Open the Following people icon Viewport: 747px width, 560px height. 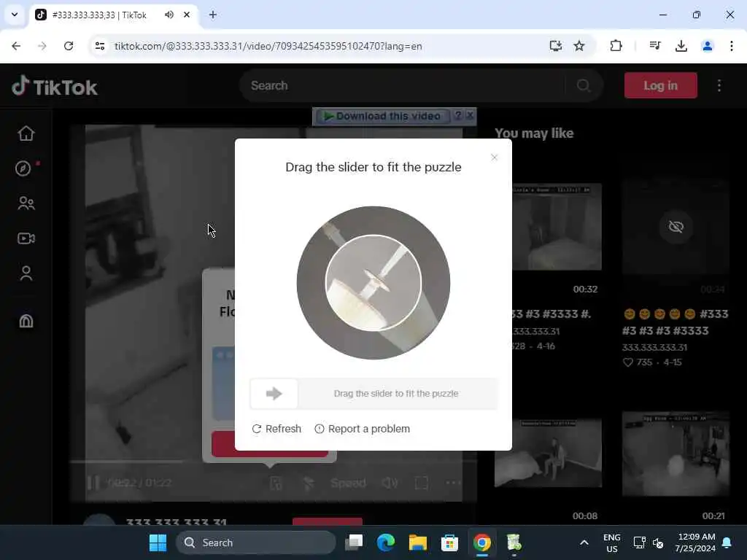click(26, 203)
